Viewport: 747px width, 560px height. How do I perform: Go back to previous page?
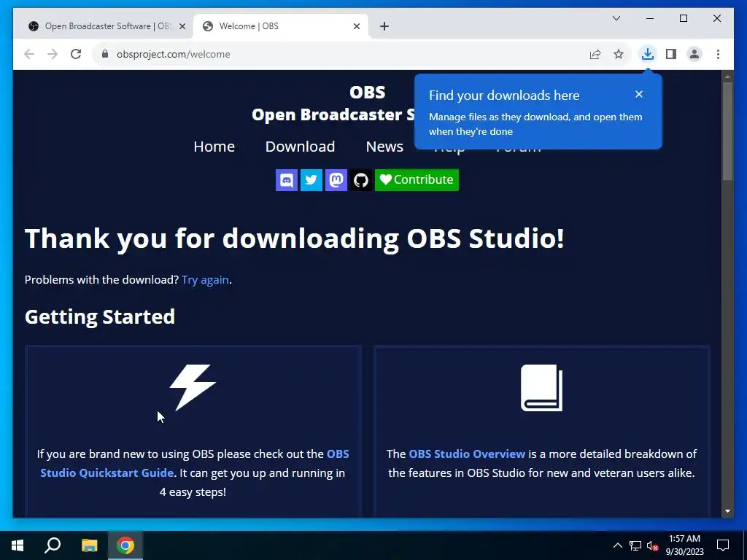pyautogui.click(x=29, y=54)
